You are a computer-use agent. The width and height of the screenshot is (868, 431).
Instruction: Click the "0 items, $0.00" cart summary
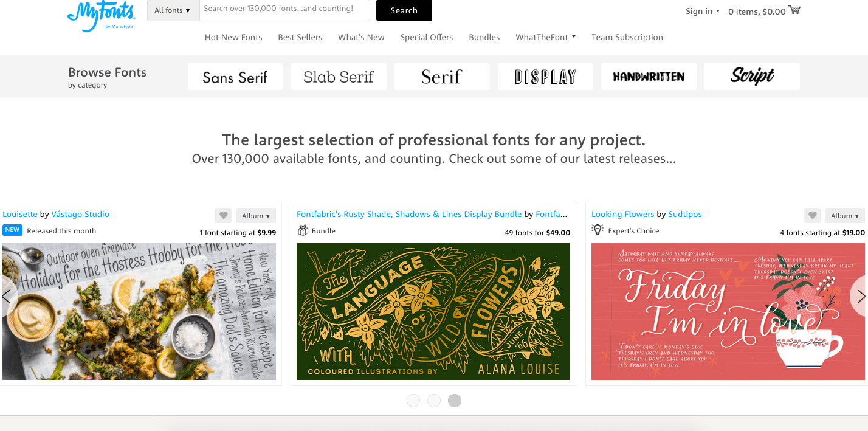tap(757, 12)
